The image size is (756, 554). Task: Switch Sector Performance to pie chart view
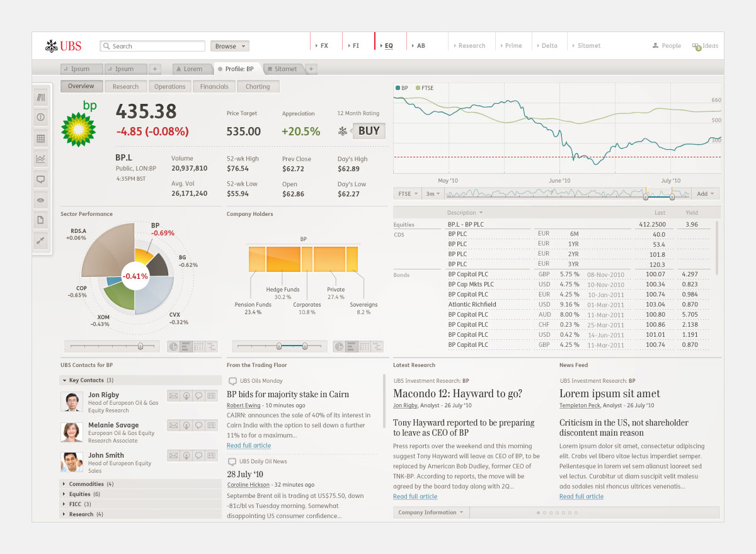pos(173,346)
